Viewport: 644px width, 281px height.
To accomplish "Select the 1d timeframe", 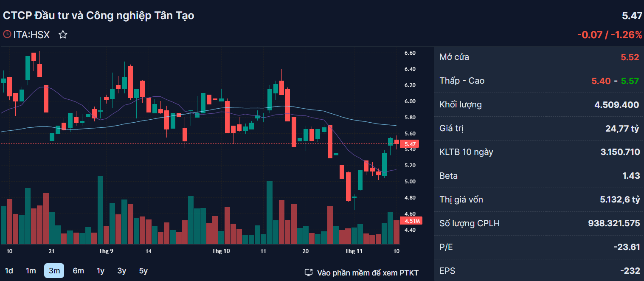I will coord(8,271).
